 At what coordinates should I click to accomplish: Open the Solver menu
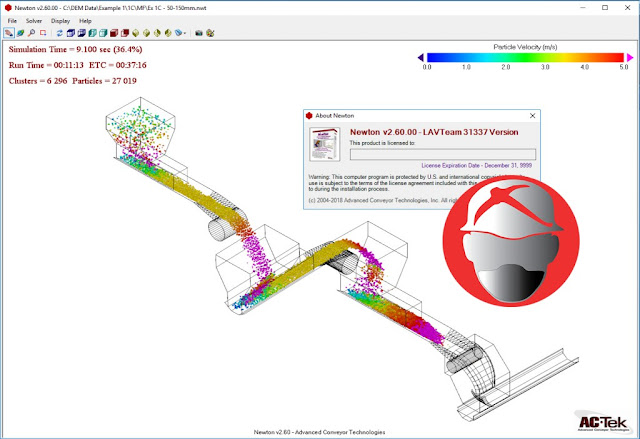point(34,21)
